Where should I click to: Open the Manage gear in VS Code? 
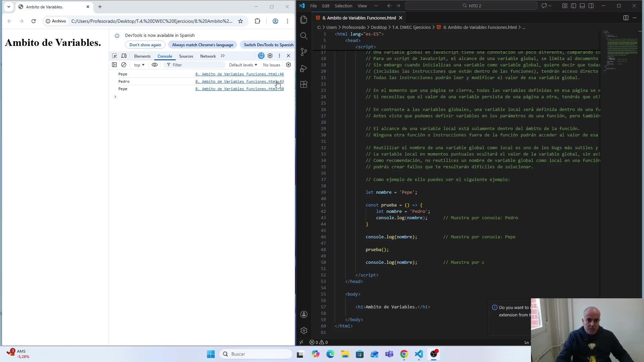click(304, 330)
